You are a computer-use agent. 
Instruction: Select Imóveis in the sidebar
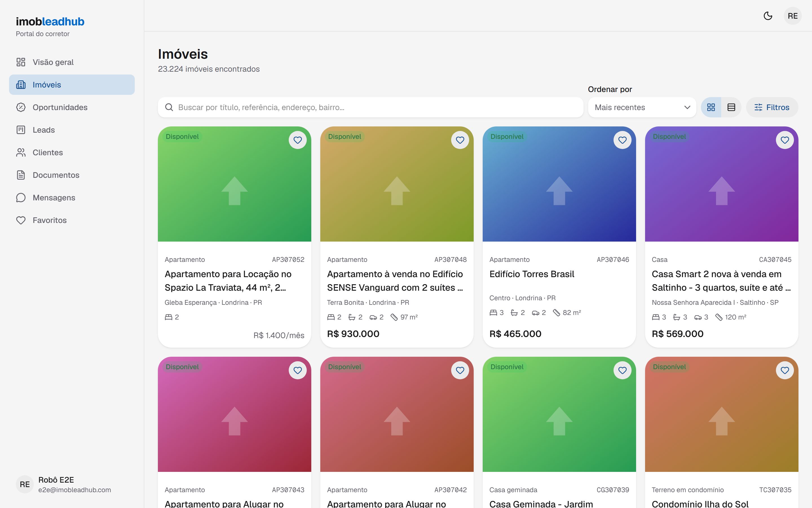point(72,85)
